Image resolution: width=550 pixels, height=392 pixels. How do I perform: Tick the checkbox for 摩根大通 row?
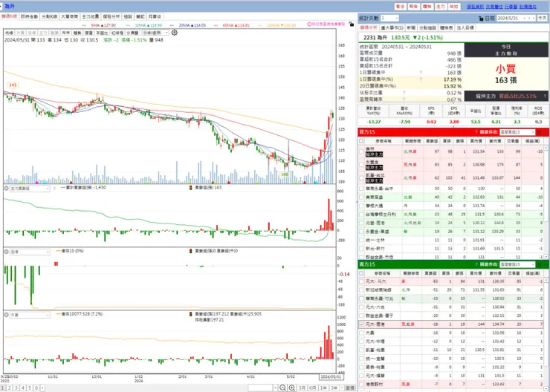tap(362, 206)
